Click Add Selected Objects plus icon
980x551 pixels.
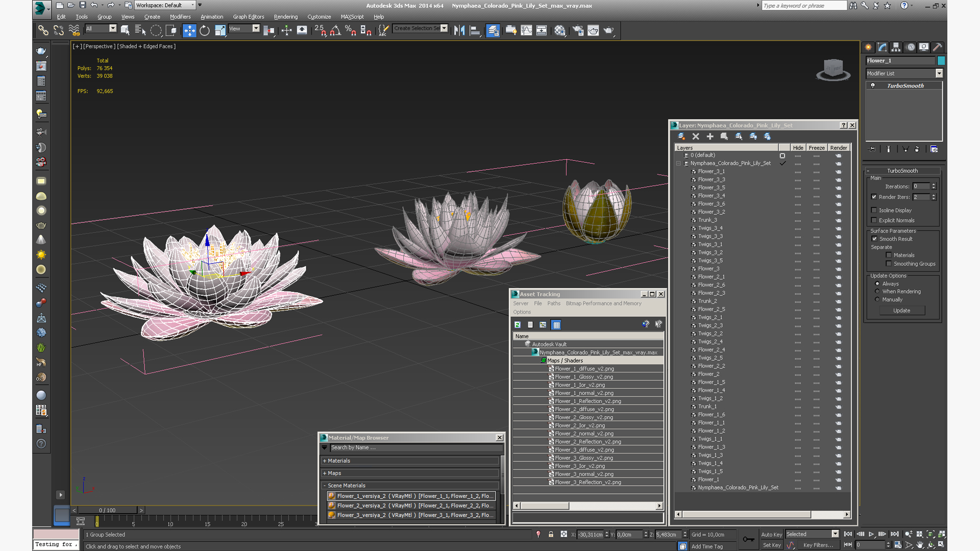point(710,136)
